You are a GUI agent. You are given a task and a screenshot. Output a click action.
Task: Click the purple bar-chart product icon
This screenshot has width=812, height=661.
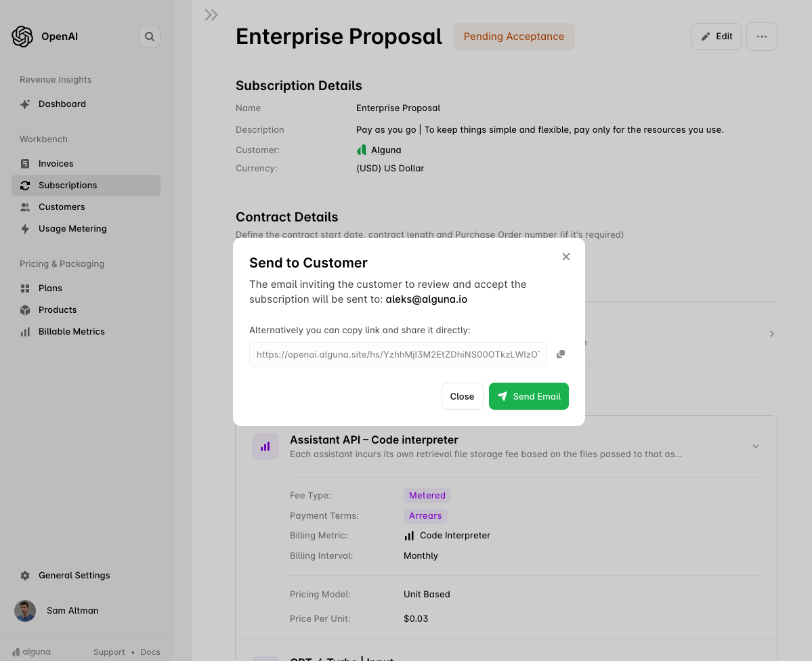[265, 446]
